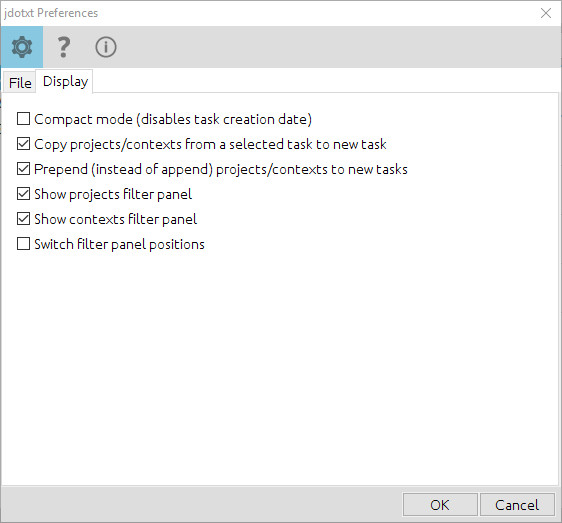Close the jdotxt Preferences window
The width and height of the screenshot is (562, 523).
click(x=546, y=13)
